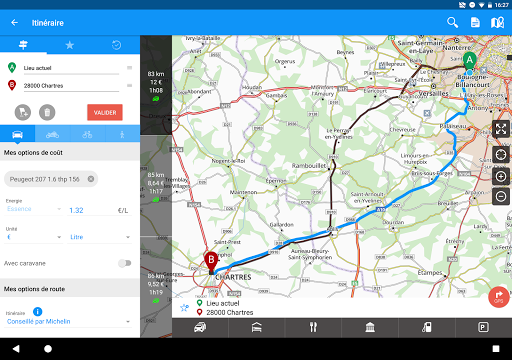Select the 83 km 12 € route option
Screen dimensions: 512x360
click(156, 85)
